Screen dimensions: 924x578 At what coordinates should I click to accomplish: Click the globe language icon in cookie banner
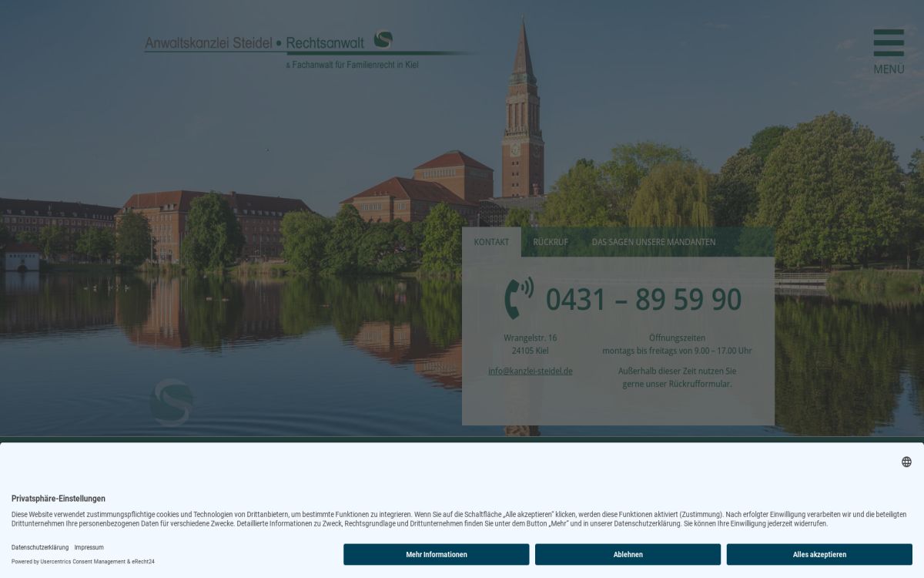pos(906,462)
